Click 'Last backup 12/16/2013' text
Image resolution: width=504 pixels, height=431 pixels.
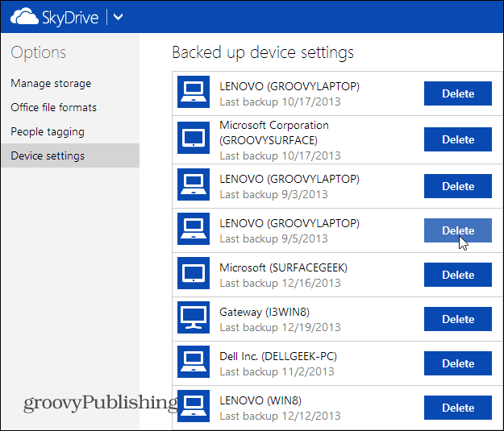tap(280, 283)
